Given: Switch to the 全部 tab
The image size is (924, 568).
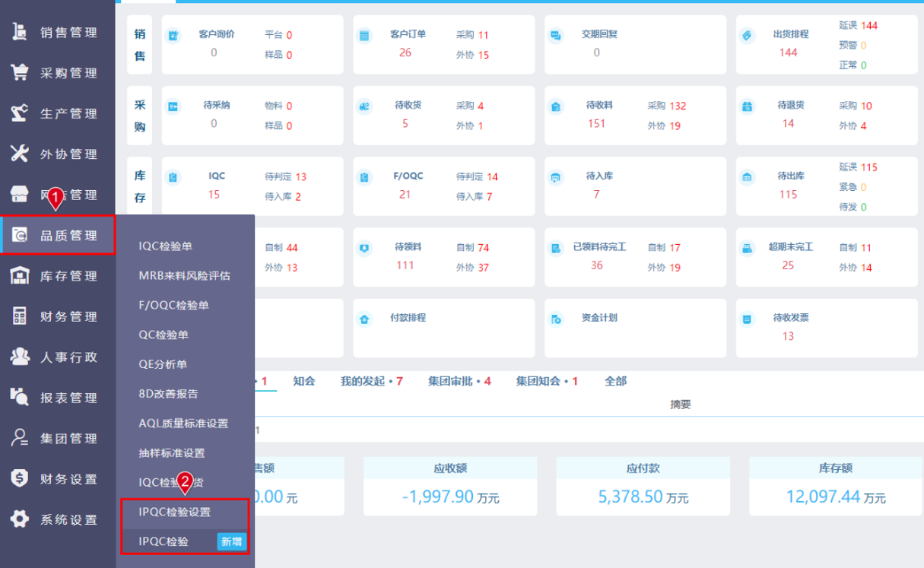Looking at the screenshot, I should point(615,381).
